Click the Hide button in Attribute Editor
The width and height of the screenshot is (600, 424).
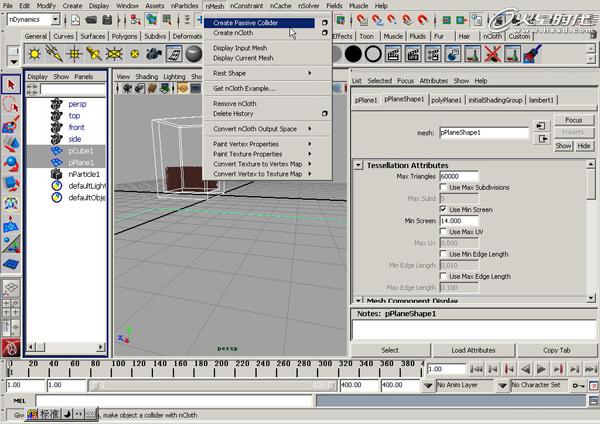584,146
